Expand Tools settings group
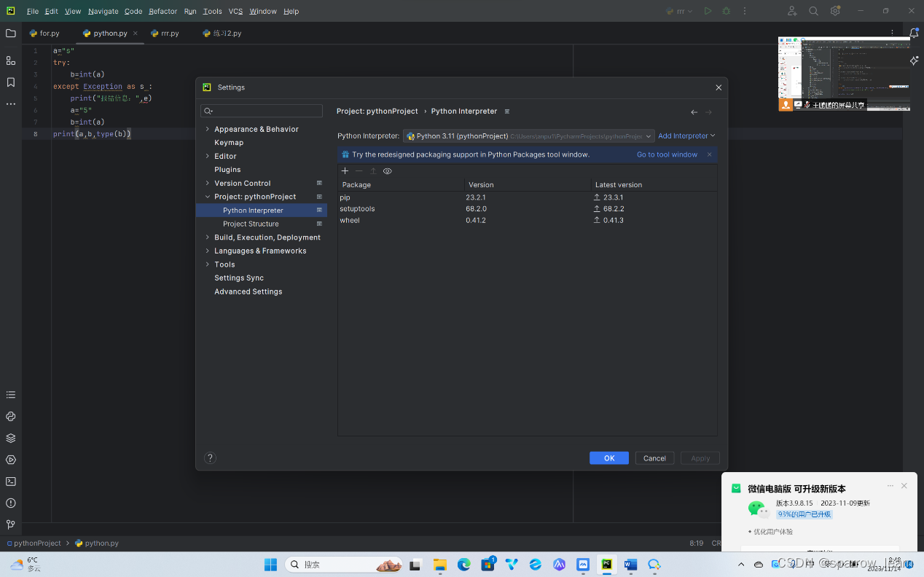The image size is (924, 577). click(x=207, y=264)
